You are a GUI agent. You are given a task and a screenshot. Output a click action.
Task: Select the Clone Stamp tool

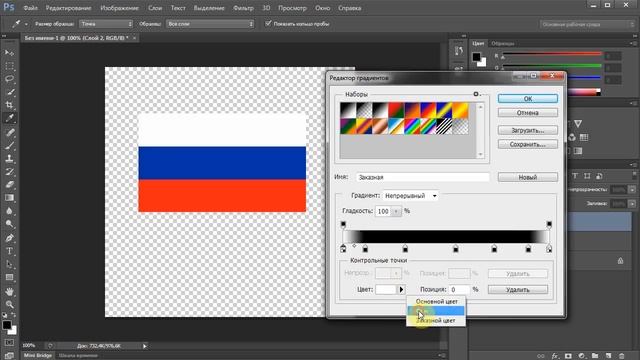9,158
